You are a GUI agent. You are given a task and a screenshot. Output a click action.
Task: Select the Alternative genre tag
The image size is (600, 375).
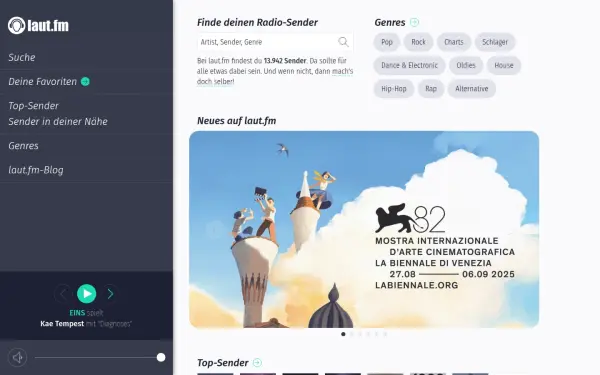click(x=471, y=89)
